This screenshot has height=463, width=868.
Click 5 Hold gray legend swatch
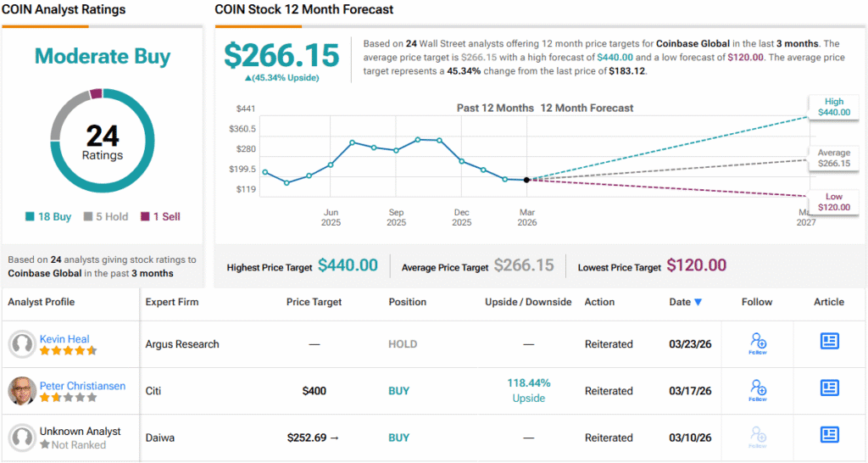click(x=88, y=216)
